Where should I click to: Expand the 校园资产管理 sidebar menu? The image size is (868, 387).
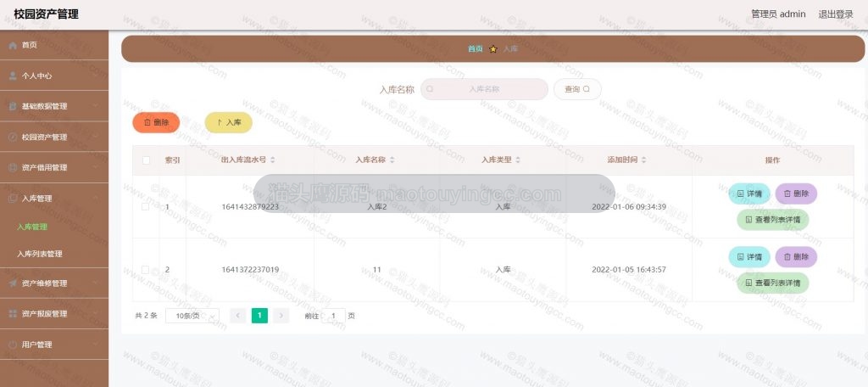53,137
